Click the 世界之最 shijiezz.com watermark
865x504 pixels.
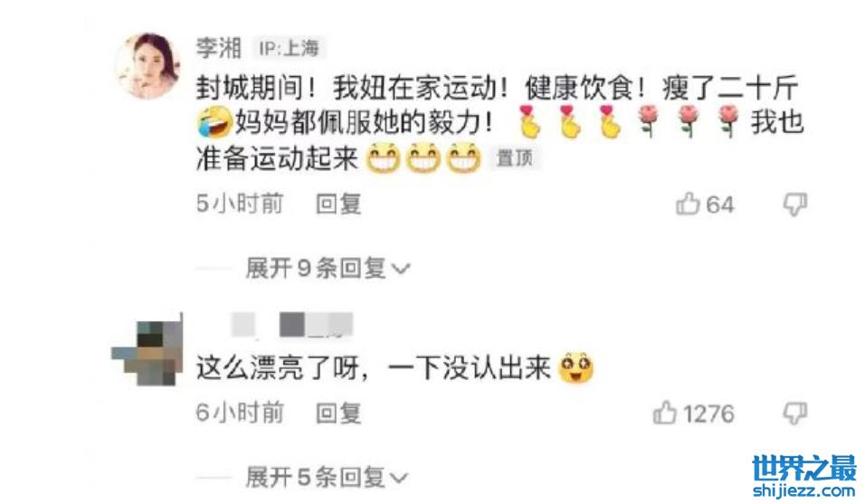pos(804,476)
